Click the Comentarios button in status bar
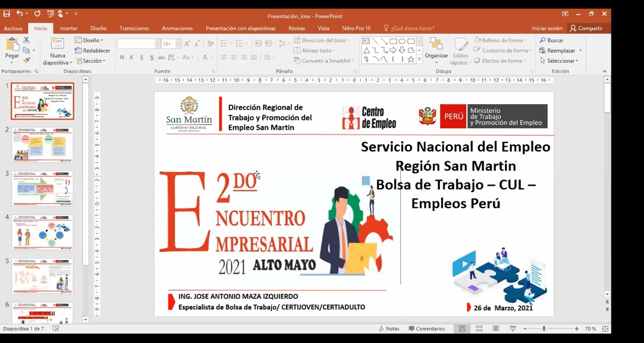Viewport: 644px width, 343px height. (x=427, y=328)
